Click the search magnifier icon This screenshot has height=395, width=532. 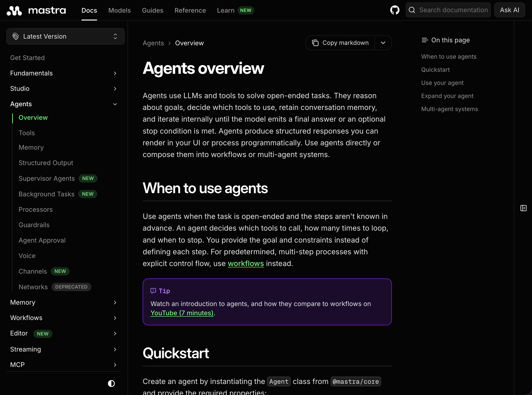[x=412, y=10]
